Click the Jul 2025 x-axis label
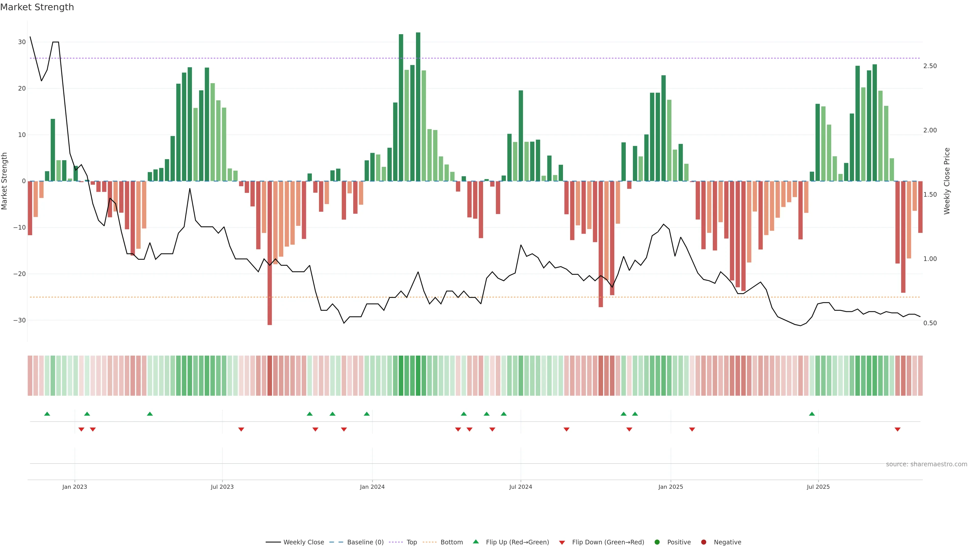The width and height of the screenshot is (980, 551). point(818,487)
